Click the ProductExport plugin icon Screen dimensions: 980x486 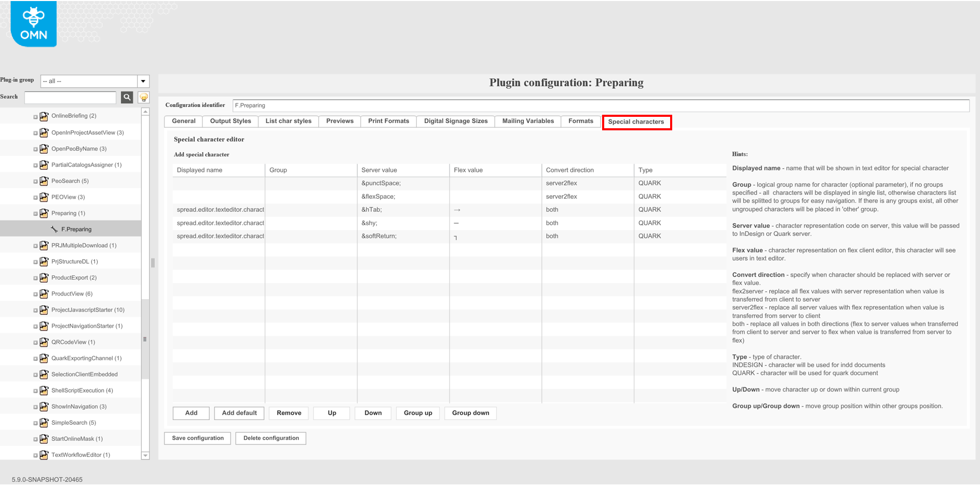(x=44, y=278)
